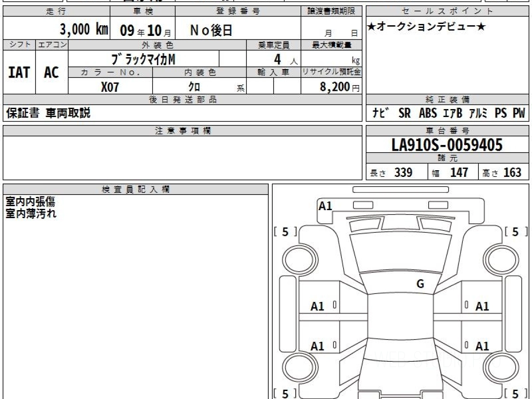The width and height of the screenshot is (532, 399).
Task: Click the 乗車定員 header
Action: [274, 45]
